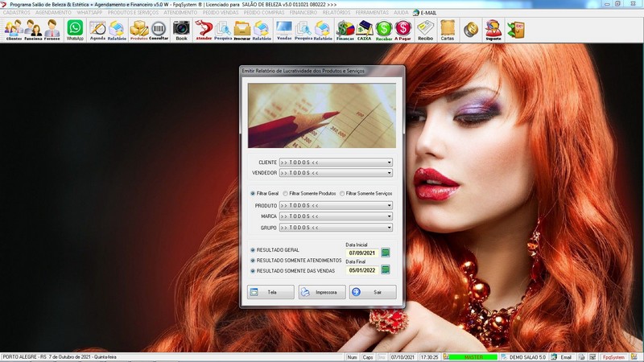
Task: Expand the CLIENTE dropdown
Action: click(389, 162)
